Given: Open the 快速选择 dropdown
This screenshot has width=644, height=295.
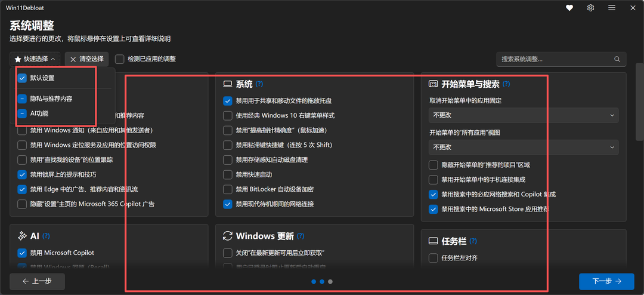Looking at the screenshot, I should [35, 59].
